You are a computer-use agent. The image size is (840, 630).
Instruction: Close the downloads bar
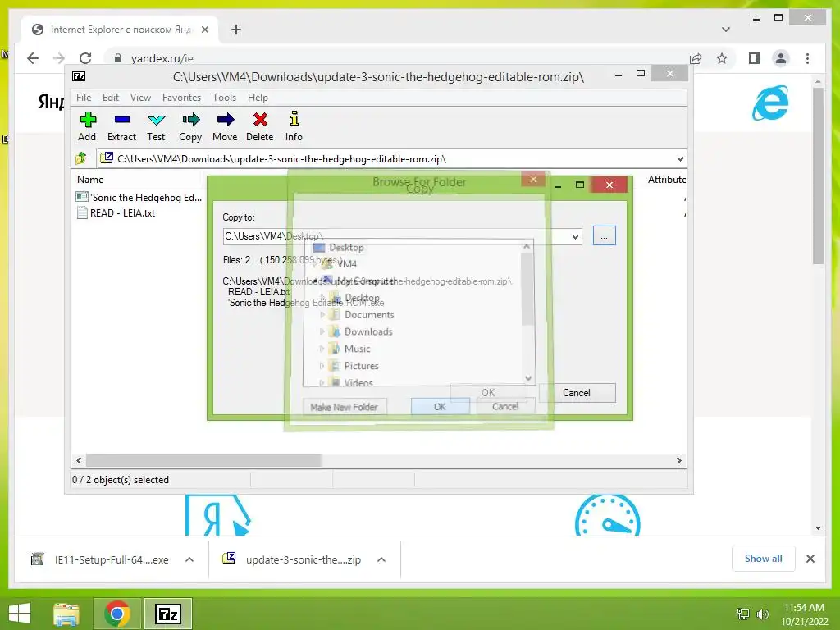[x=810, y=559]
